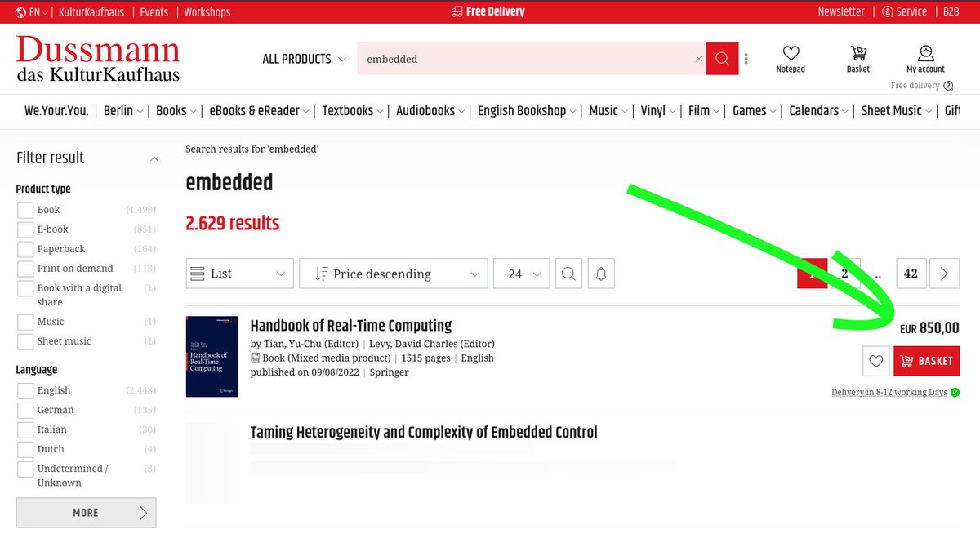Click the three-dot options icon beside search
The width and height of the screenshot is (980, 534).
[746, 59]
